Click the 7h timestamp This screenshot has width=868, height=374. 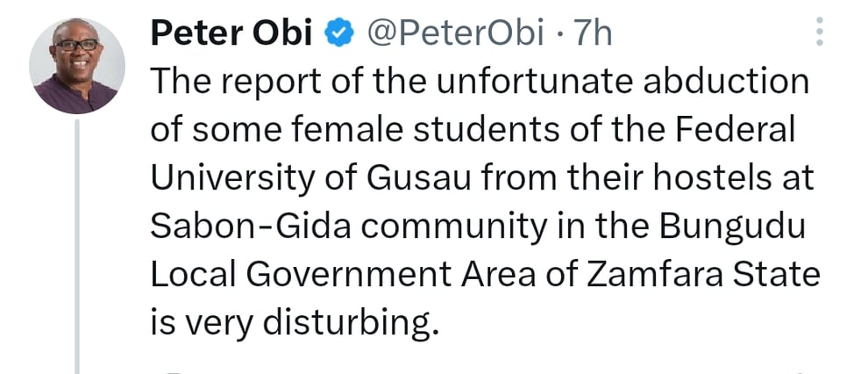coord(592,35)
